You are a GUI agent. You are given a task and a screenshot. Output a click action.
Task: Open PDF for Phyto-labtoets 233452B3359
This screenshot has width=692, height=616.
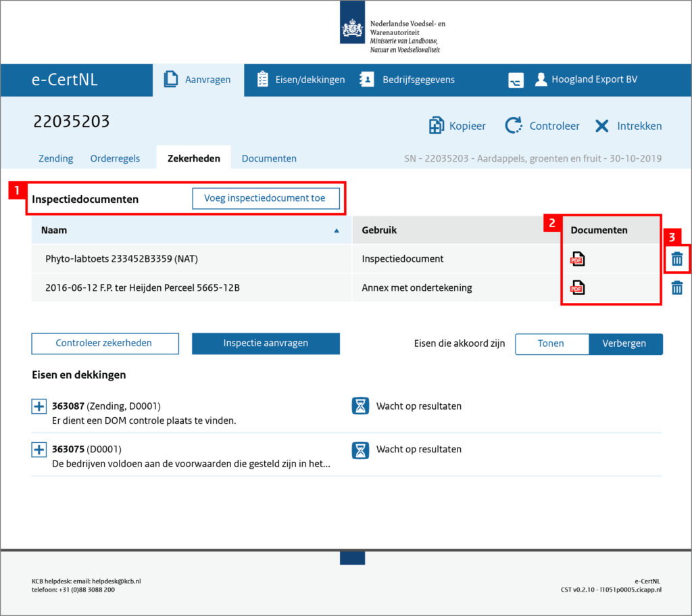(577, 259)
